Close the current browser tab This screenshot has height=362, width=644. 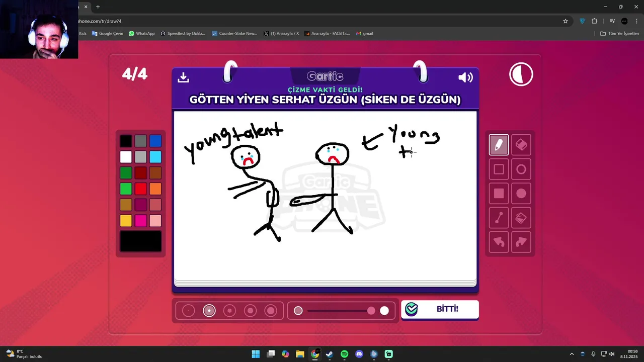(86, 7)
